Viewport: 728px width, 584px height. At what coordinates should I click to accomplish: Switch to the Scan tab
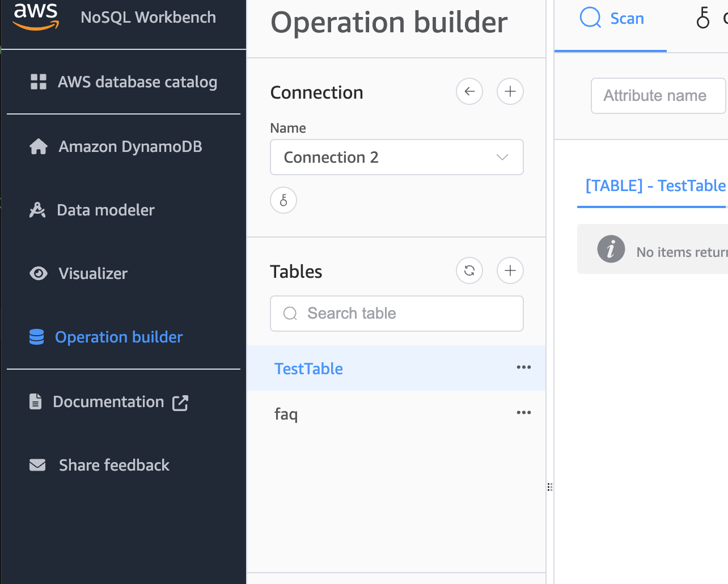click(x=611, y=19)
